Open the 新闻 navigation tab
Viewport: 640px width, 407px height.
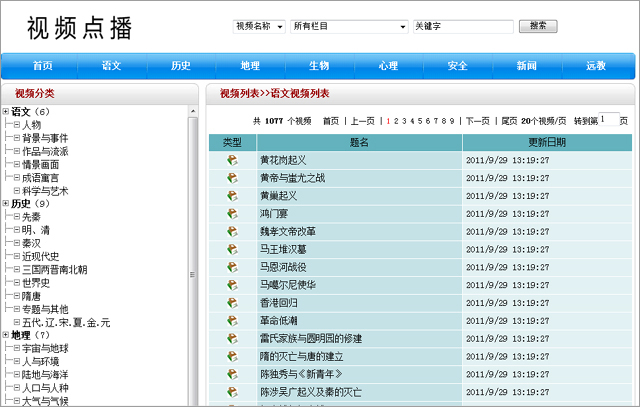click(527, 66)
